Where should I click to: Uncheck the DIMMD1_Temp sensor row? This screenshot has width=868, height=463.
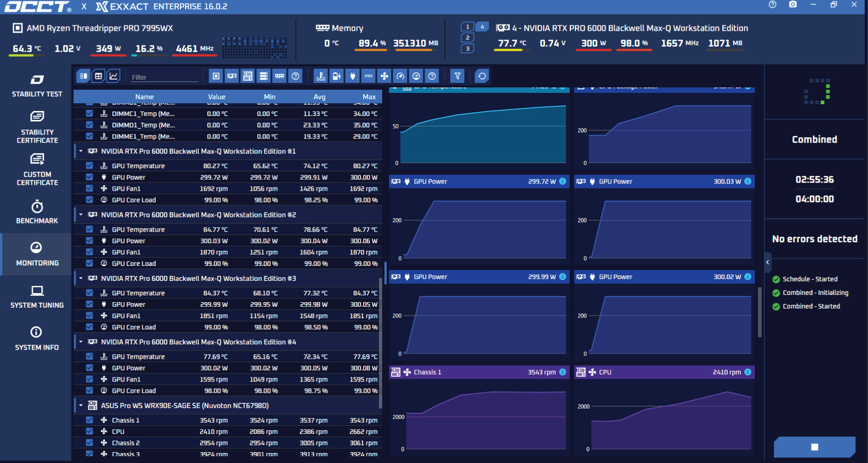pyautogui.click(x=89, y=125)
